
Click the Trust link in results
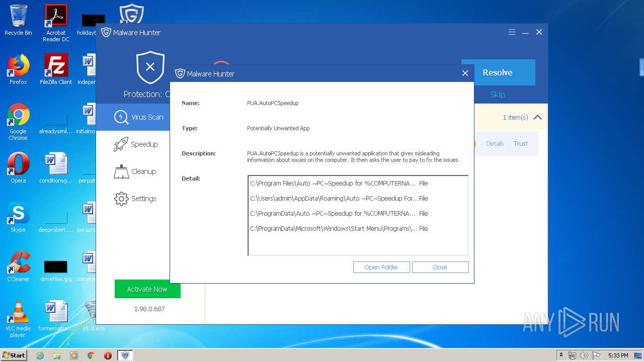pos(521,144)
